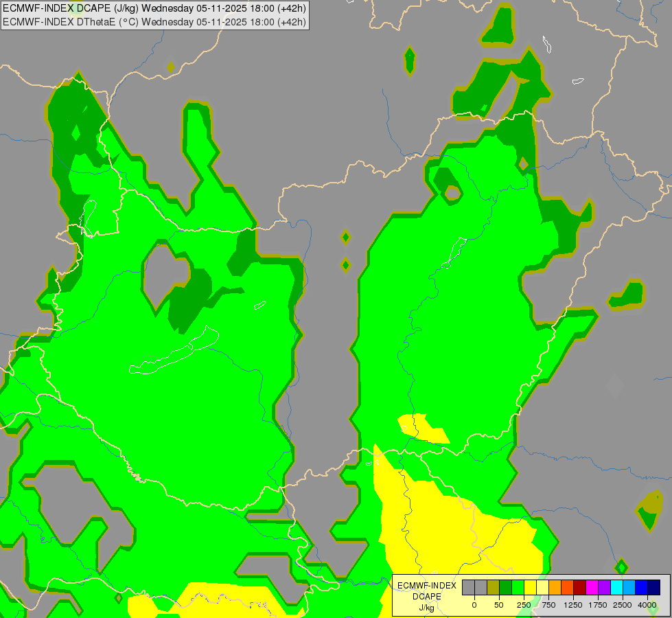Click the dark red legend swatch
The image size is (672, 618).
579,587
